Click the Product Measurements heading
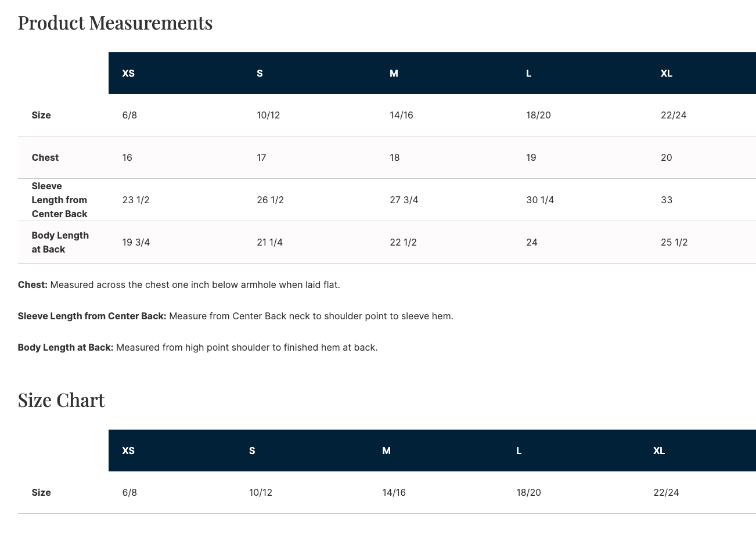 tap(115, 23)
